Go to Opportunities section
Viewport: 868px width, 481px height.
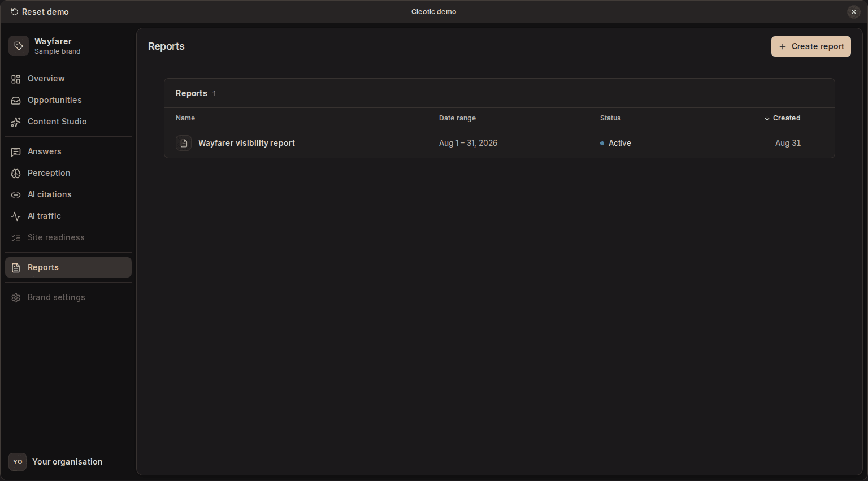(68, 101)
